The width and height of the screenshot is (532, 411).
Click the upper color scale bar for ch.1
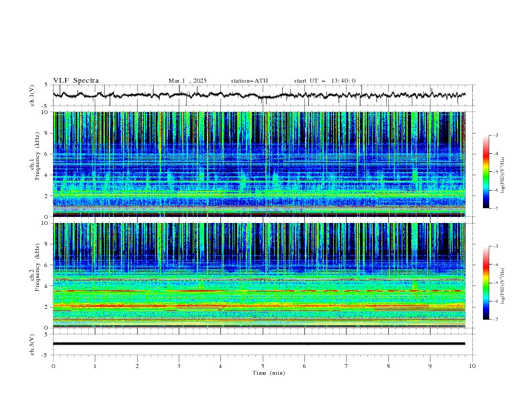click(x=486, y=172)
